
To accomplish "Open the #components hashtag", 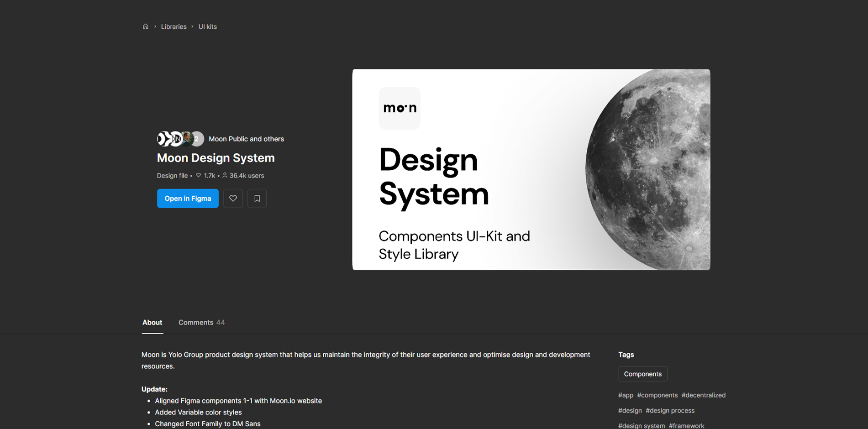I will [x=657, y=395].
